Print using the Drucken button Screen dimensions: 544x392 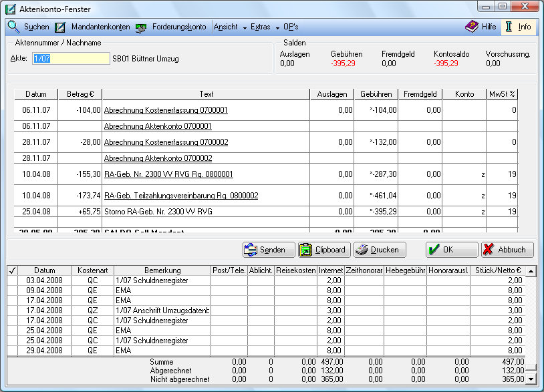(x=380, y=250)
